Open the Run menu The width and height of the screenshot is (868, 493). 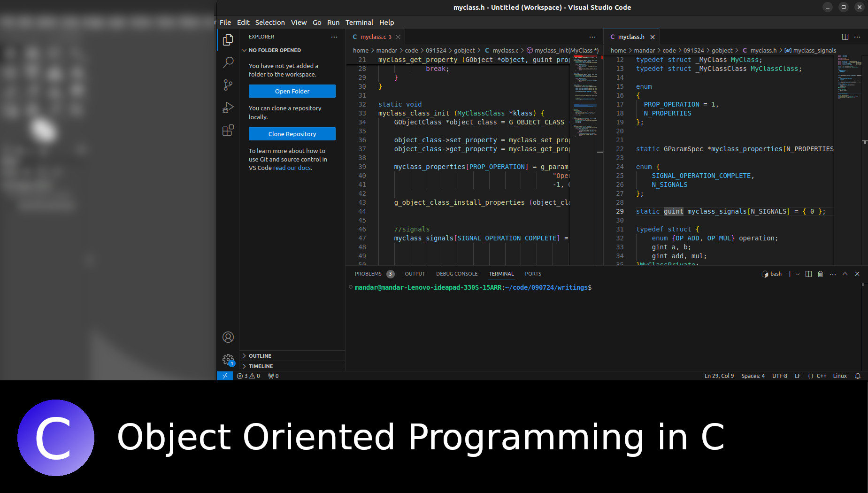pos(333,23)
